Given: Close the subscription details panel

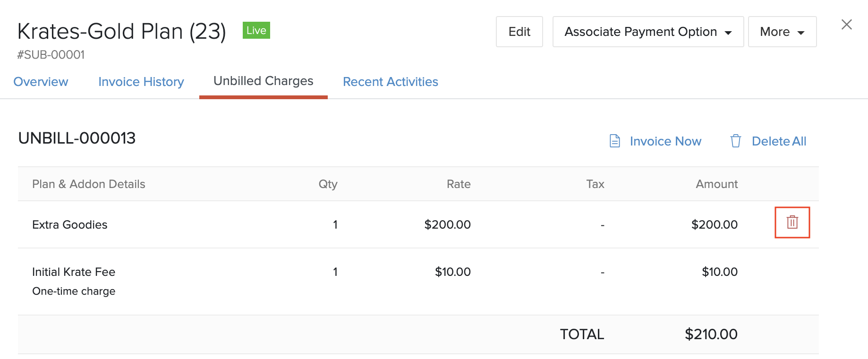Looking at the screenshot, I should point(846,25).
